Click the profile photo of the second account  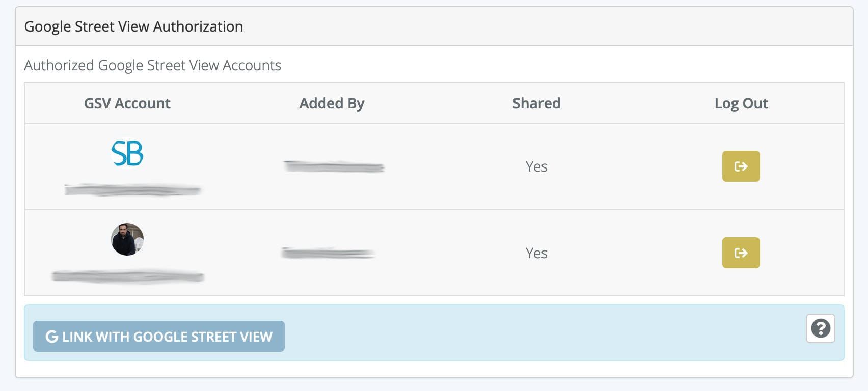pos(126,239)
